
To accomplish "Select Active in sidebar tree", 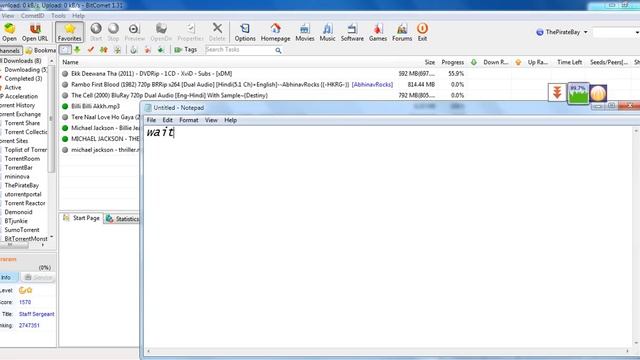I will tap(13, 87).
